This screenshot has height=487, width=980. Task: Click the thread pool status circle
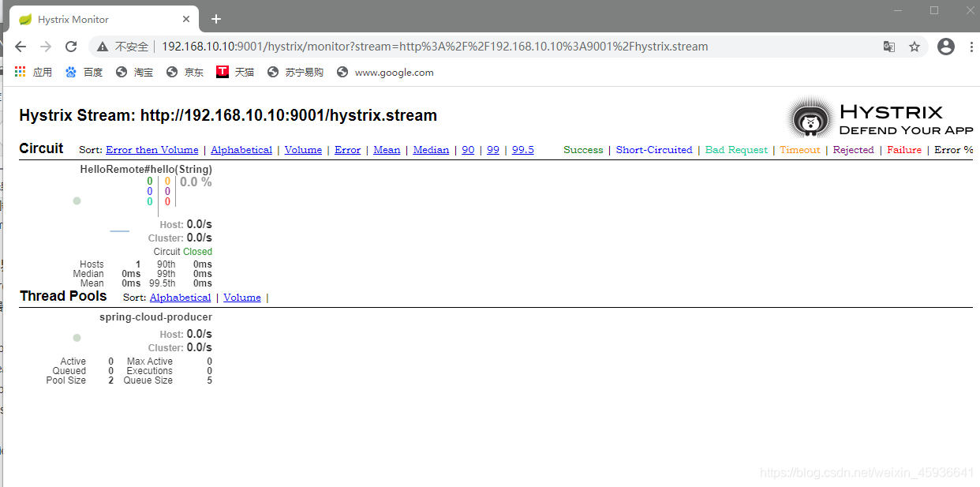pyautogui.click(x=77, y=338)
